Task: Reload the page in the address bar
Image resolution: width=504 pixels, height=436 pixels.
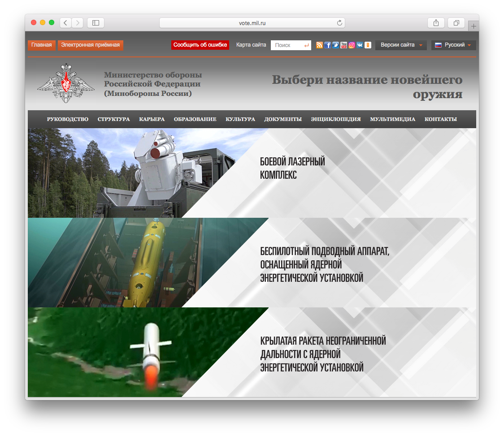Action: coord(339,23)
